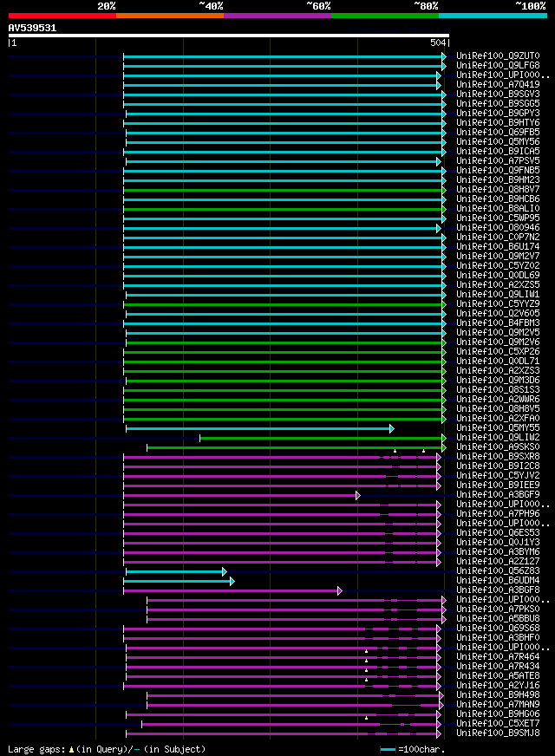555x756 pixels.
Task: Click the yellow gap marker on row A7R464
Action: (367, 661)
